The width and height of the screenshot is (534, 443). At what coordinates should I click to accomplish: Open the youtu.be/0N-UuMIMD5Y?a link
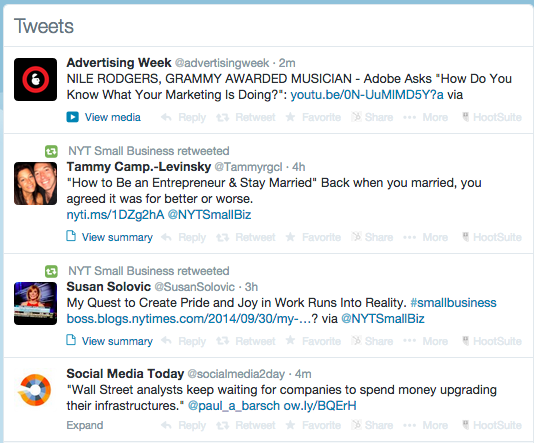click(367, 95)
